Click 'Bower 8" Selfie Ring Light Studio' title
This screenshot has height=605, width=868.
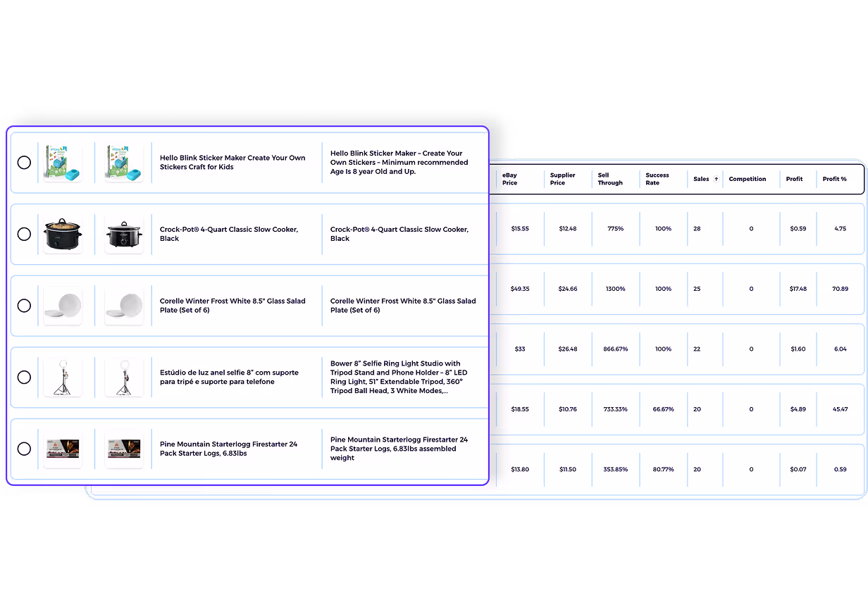coord(399,377)
